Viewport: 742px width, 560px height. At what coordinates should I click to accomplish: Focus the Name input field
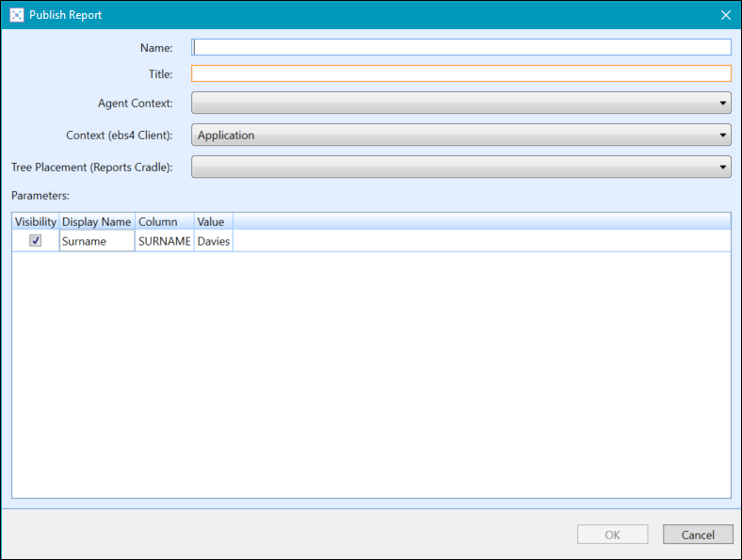pyautogui.click(x=461, y=47)
